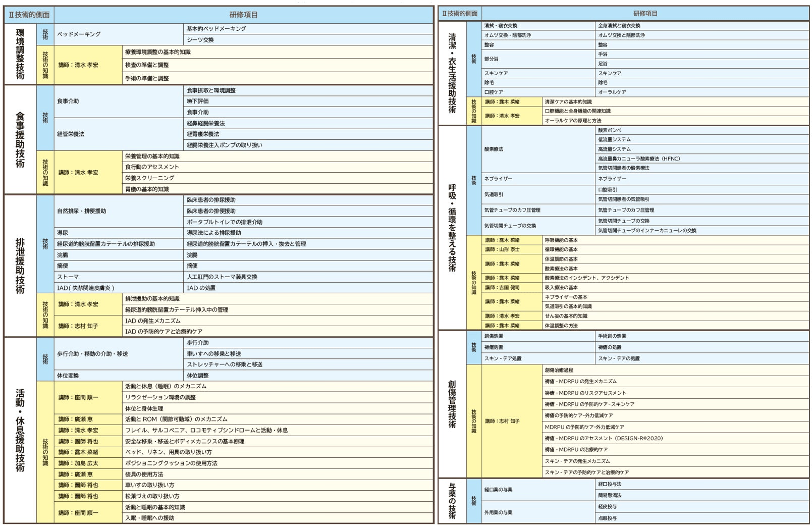Select 人工肛門のストーマ装具交換 row
Screen dimensions: 812x526
click(x=222, y=277)
